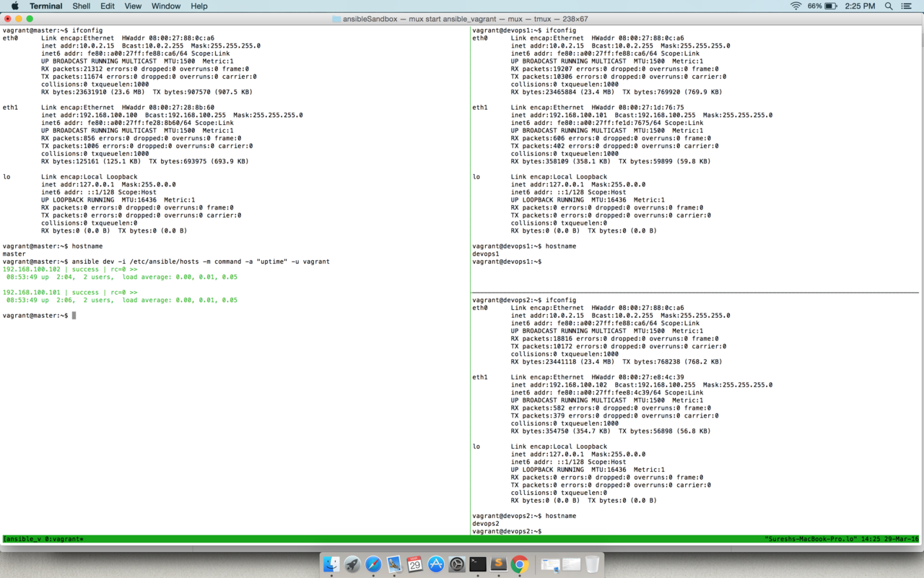The width and height of the screenshot is (924, 578).
Task: Click master eth0 RX bytes 23631910 line
Action: [147, 92]
